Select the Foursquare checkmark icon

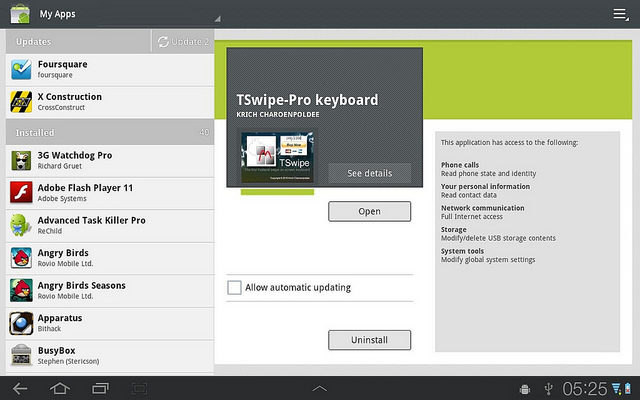point(21,69)
